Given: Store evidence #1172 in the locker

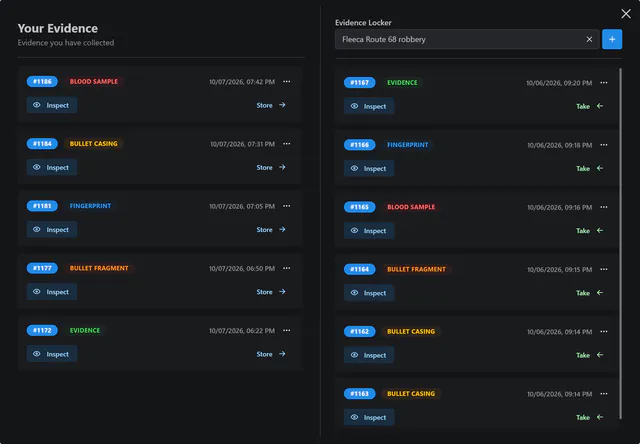Looking at the screenshot, I should click(271, 354).
